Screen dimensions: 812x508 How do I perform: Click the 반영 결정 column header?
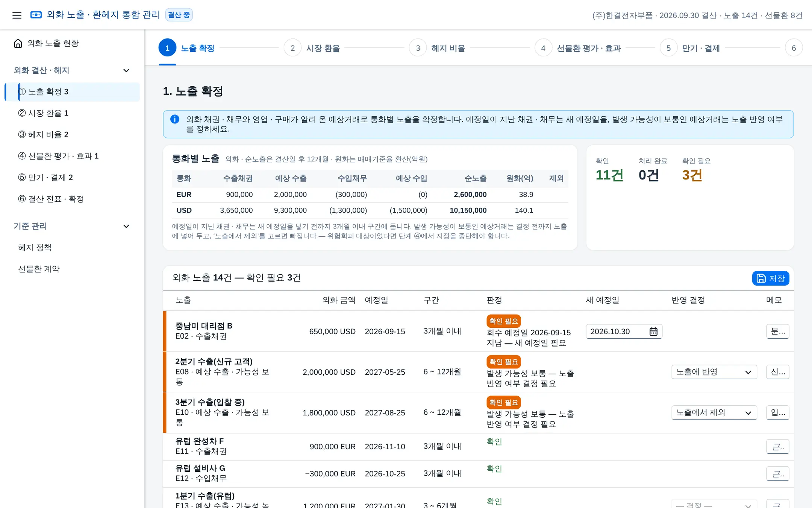pyautogui.click(x=688, y=300)
